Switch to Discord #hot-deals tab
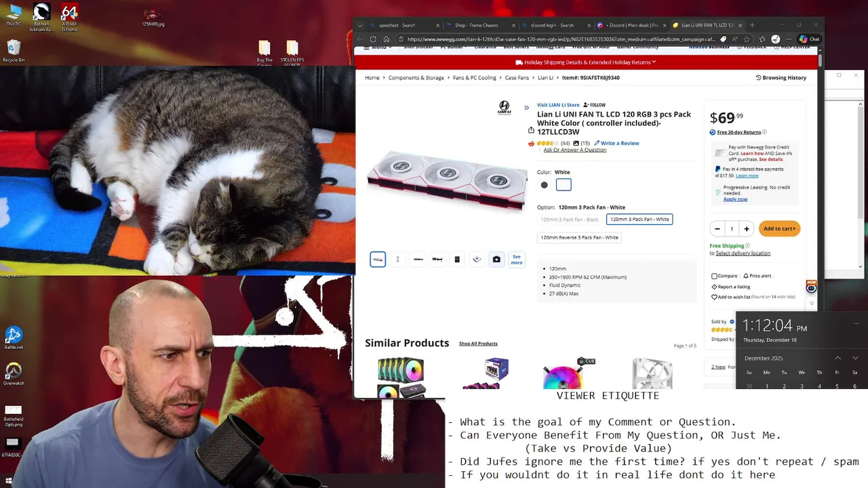This screenshot has width=868, height=488. [632, 25]
